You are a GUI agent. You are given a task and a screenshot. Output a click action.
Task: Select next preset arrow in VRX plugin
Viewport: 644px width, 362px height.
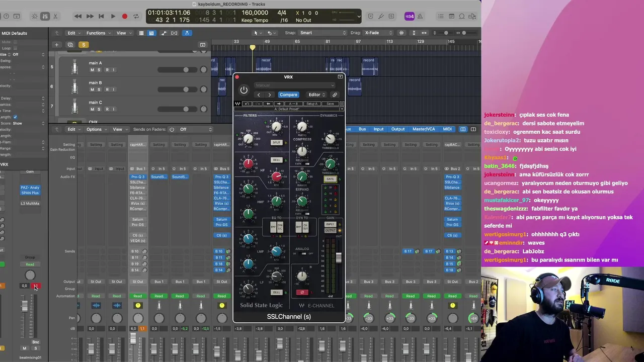tap(269, 95)
